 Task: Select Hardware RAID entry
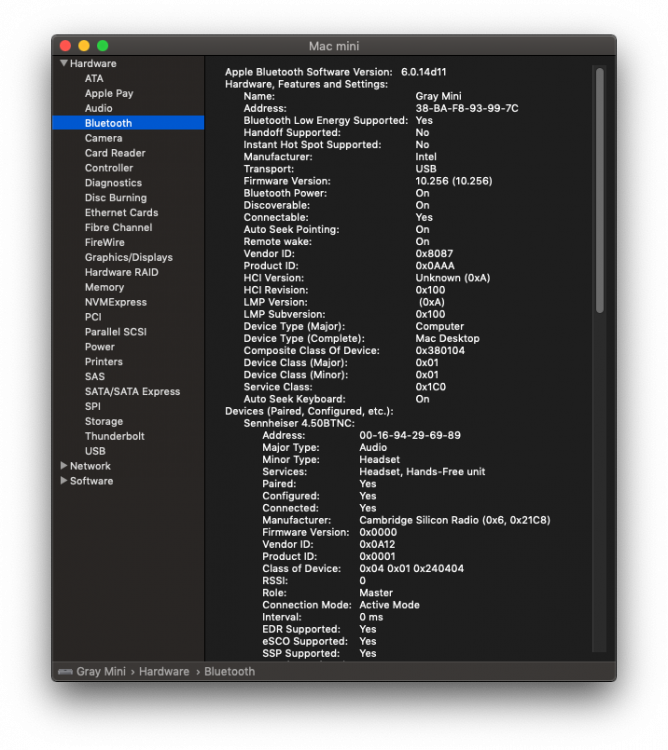[121, 272]
